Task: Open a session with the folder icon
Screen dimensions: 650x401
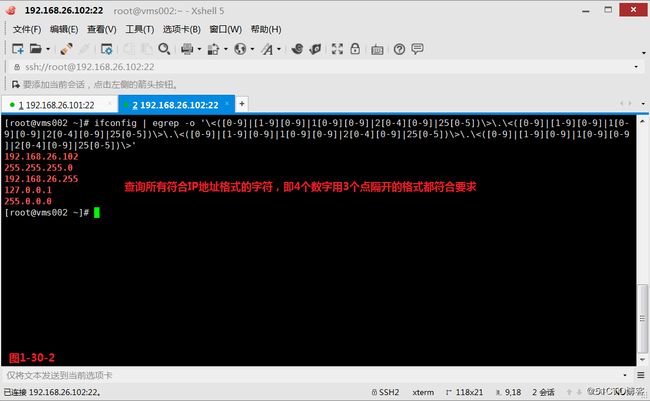Action: pyautogui.click(x=36, y=49)
